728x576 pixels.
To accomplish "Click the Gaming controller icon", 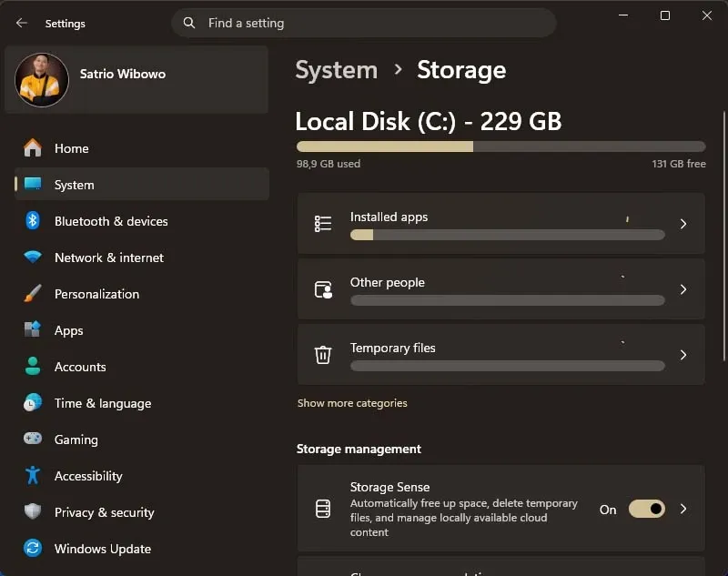I will coord(33,440).
